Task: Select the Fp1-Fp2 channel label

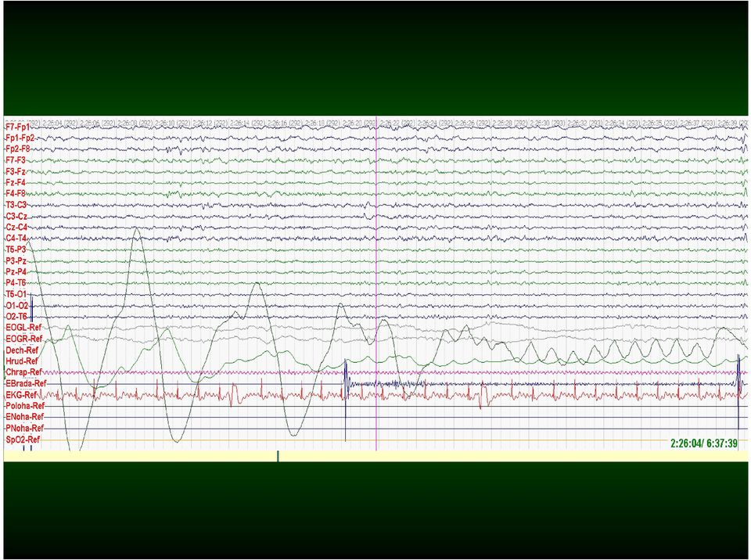Action: (x=20, y=138)
